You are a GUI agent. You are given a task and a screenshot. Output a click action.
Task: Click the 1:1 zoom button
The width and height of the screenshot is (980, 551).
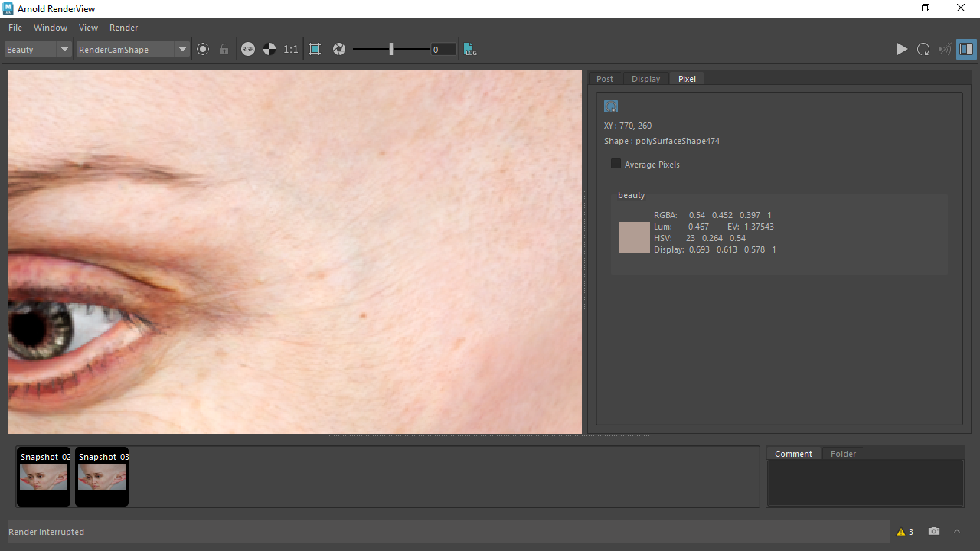tap(291, 49)
